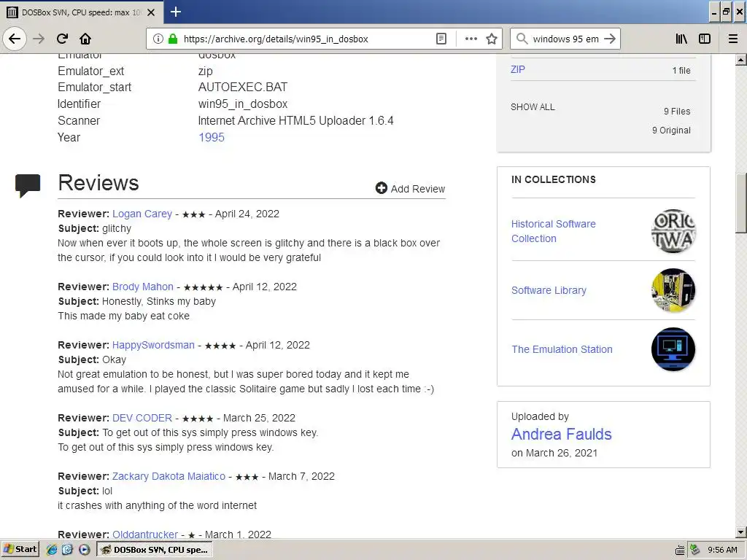Launch Windows Media Player quick launch icon
The height and width of the screenshot is (560, 747).
[x=84, y=550]
